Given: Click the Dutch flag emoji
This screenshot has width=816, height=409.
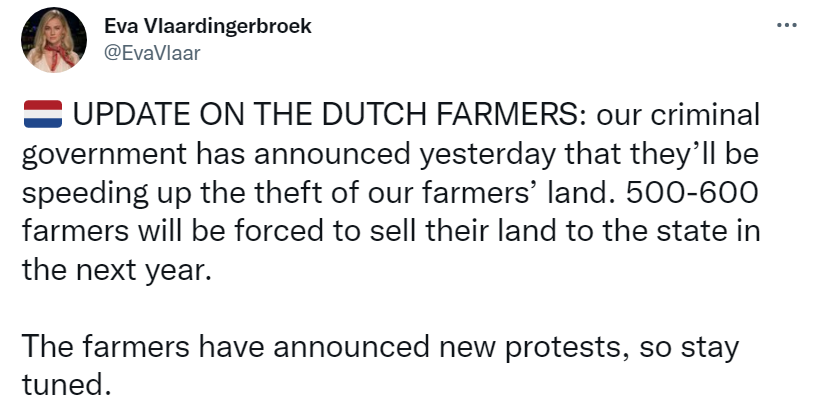Looking at the screenshot, I should point(42,113).
